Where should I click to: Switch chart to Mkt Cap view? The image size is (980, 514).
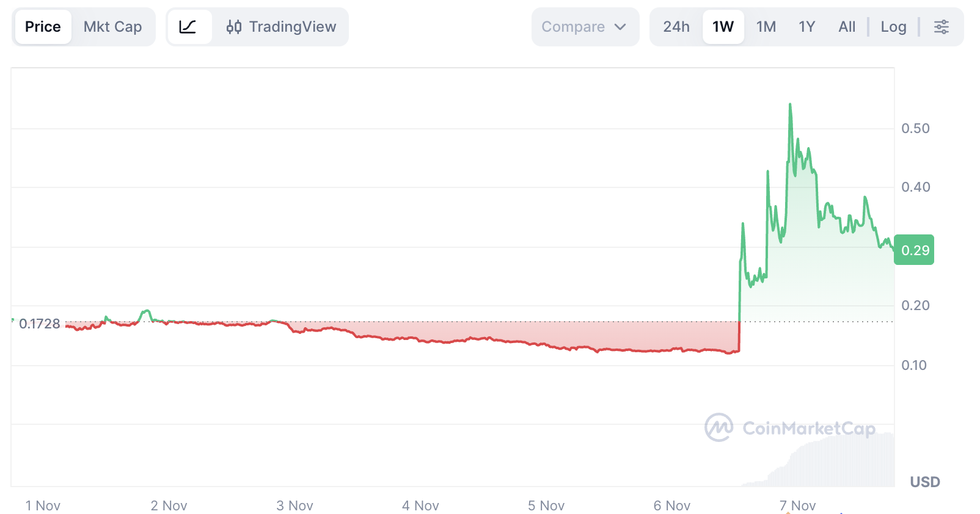pos(112,26)
